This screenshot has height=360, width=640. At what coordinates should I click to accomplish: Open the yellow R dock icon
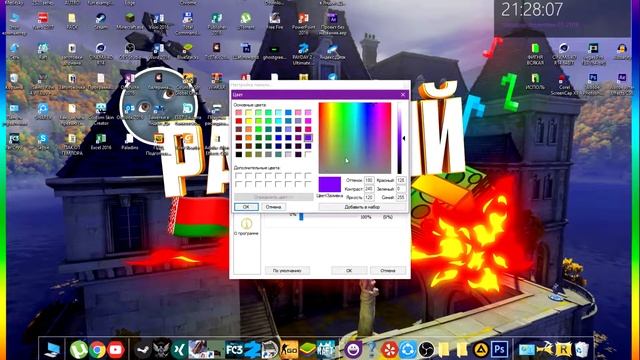point(563,350)
